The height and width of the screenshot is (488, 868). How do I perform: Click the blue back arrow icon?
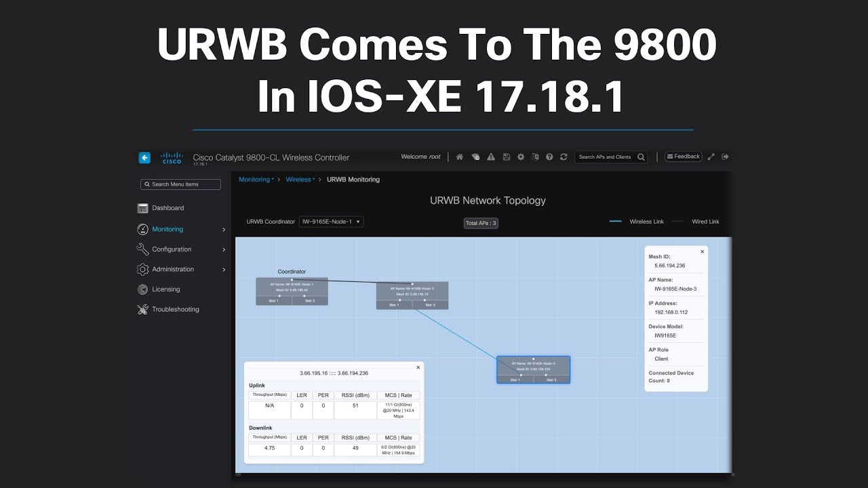[144, 157]
